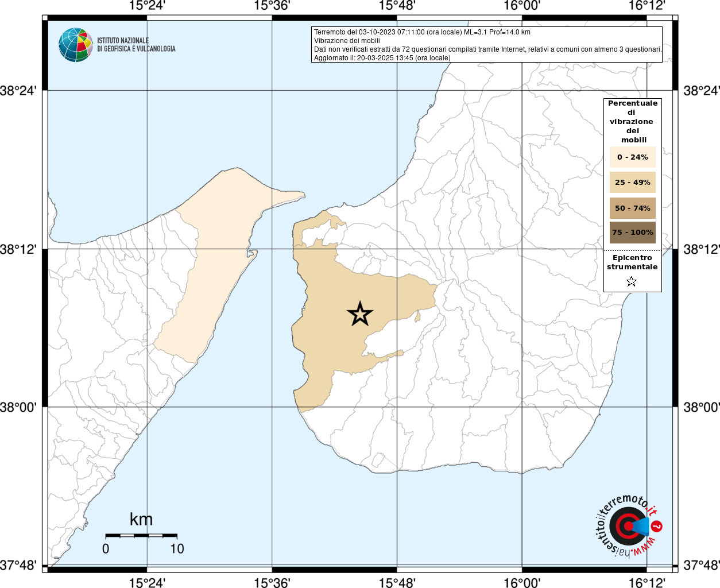Viewport: 720px width, 588px height.
Task: Click the bottom axis label 16°00'
Action: tap(522, 582)
